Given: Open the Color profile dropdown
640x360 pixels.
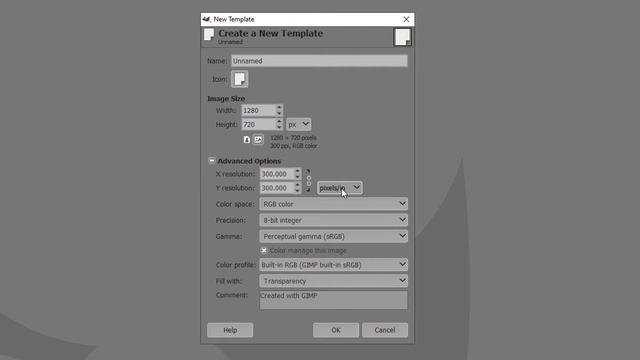Looking at the screenshot, I should pos(333,265).
